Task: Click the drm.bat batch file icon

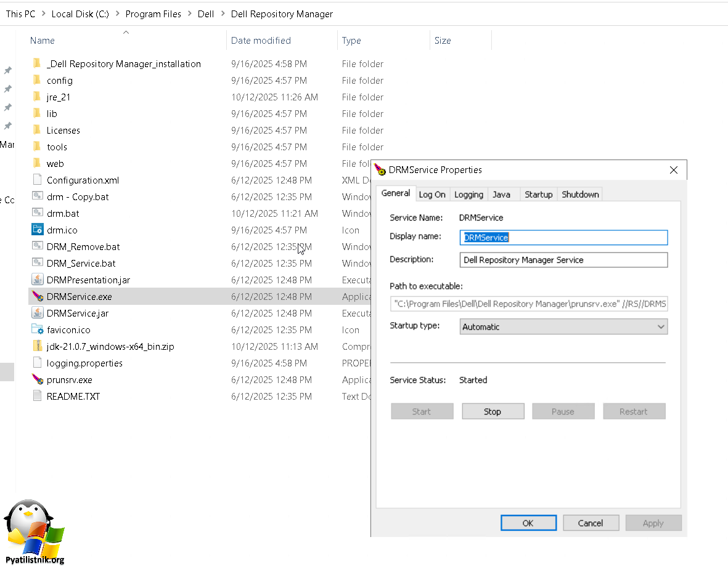Action: [x=37, y=214]
